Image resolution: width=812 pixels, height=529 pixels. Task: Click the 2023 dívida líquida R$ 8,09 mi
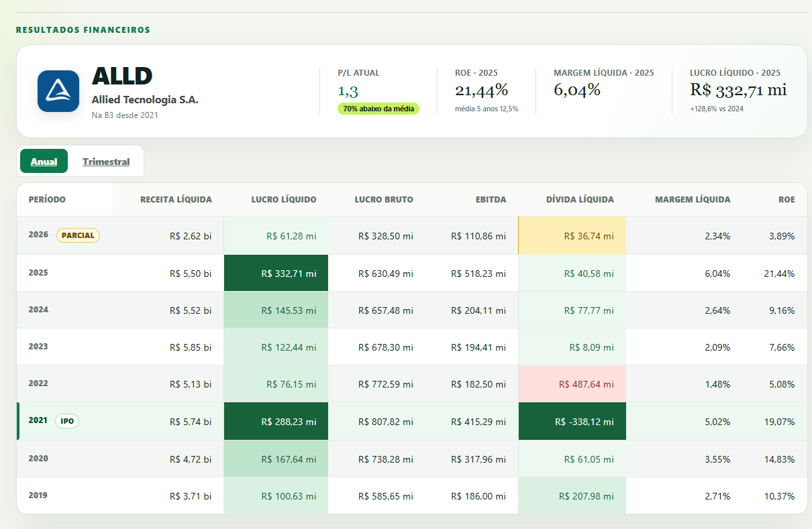[x=572, y=347]
